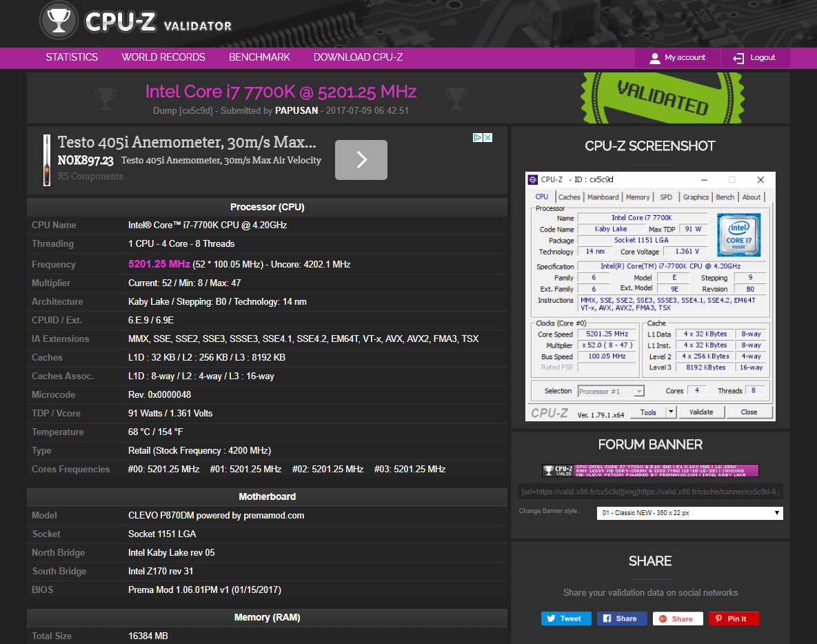Viewport: 817px width, 644px height.
Task: Click the Intel Z170 rev 31 value
Action: [161, 571]
